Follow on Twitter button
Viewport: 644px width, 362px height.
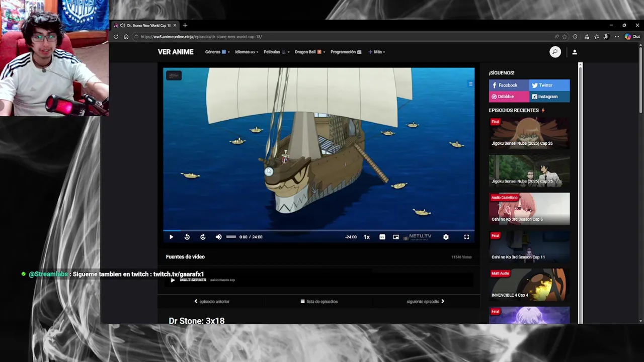(x=549, y=85)
